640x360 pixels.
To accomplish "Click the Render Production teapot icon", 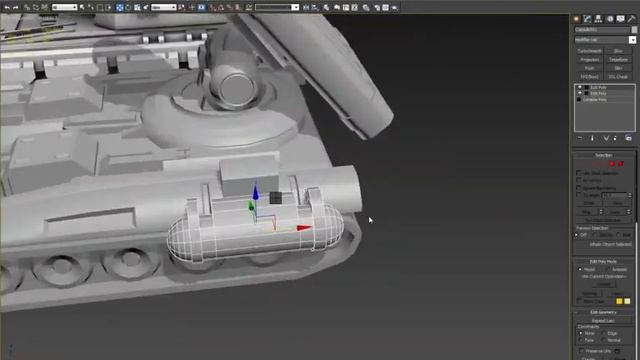I will click(394, 7).
